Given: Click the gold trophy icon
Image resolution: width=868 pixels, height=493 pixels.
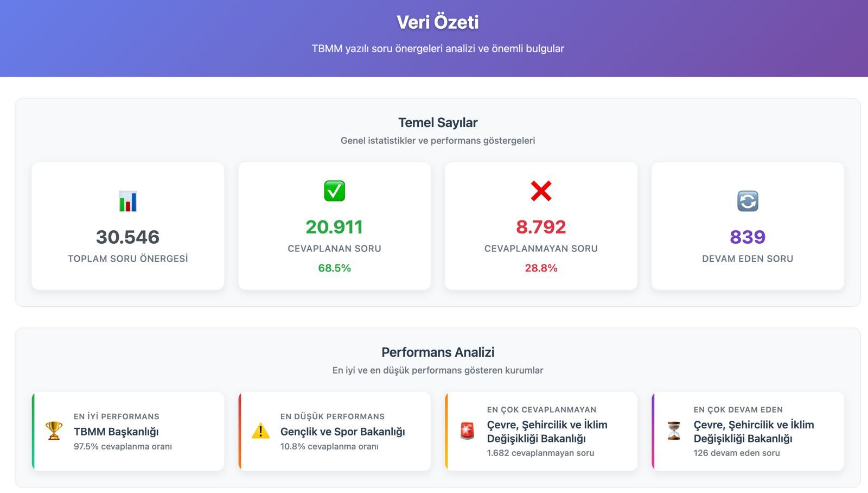Looking at the screenshot, I should click(54, 431).
